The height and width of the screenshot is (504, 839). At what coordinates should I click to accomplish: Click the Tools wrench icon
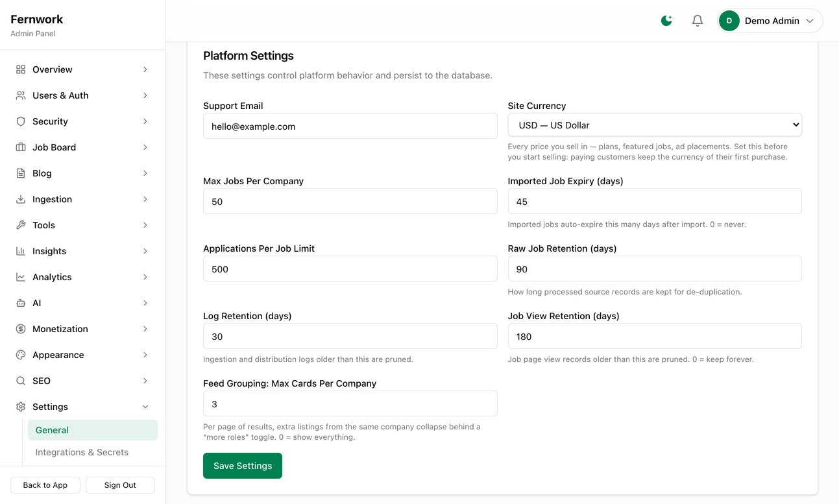21,225
